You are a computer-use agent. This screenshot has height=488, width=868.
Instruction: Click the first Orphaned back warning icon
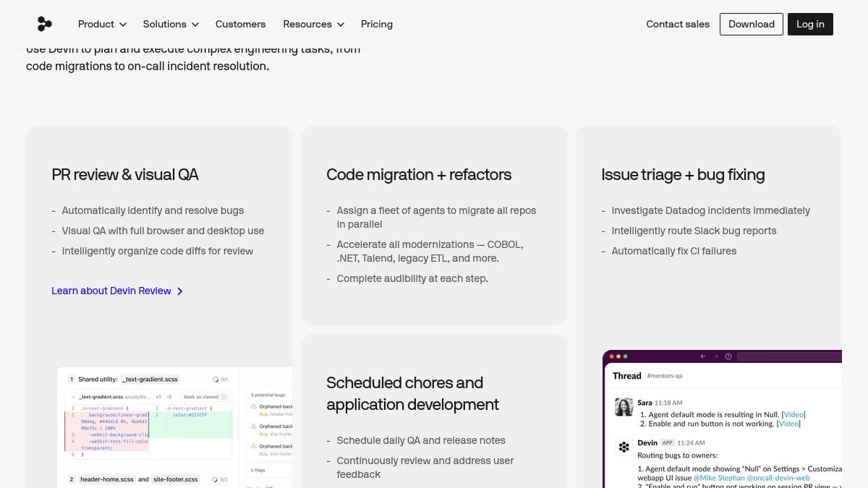pos(253,406)
